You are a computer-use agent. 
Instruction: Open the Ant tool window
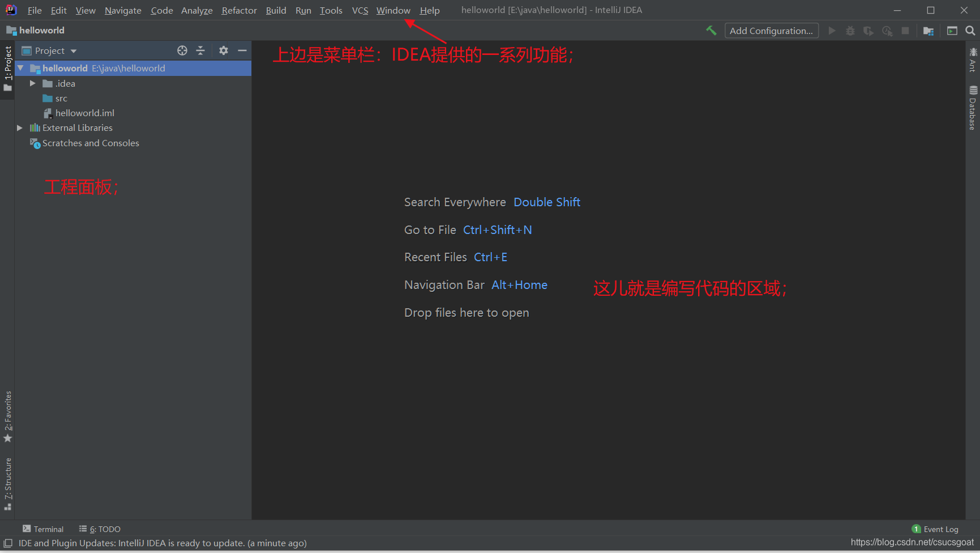click(x=973, y=59)
